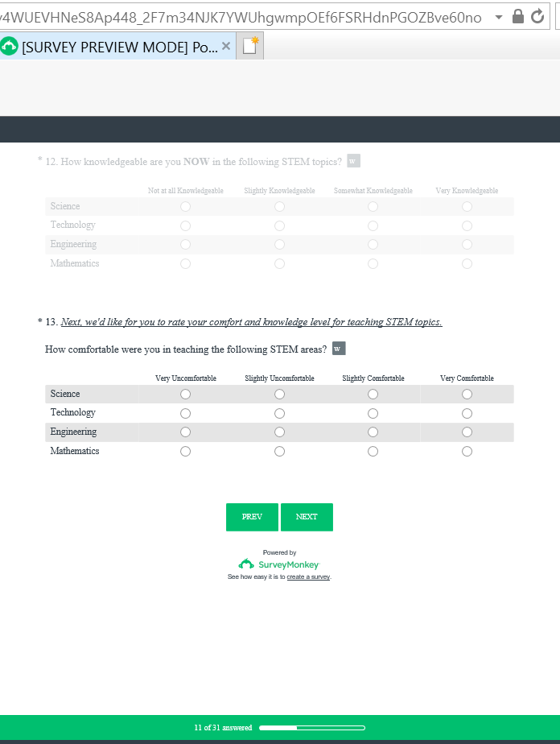The height and width of the screenshot is (744, 560).
Task: Click the browser refresh icon
Action: click(x=538, y=16)
